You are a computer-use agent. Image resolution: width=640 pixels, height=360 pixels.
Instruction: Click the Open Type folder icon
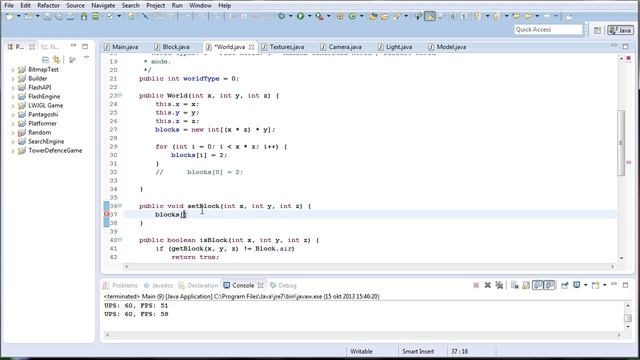373,16
